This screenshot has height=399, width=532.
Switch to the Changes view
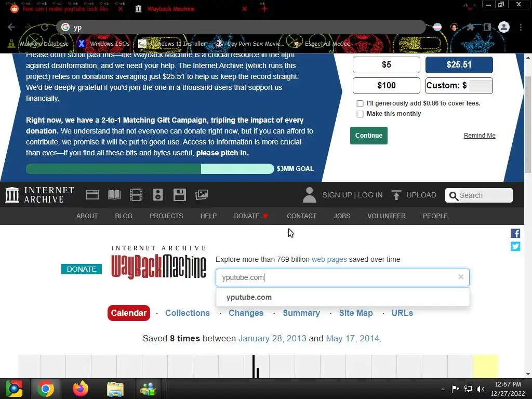click(246, 313)
